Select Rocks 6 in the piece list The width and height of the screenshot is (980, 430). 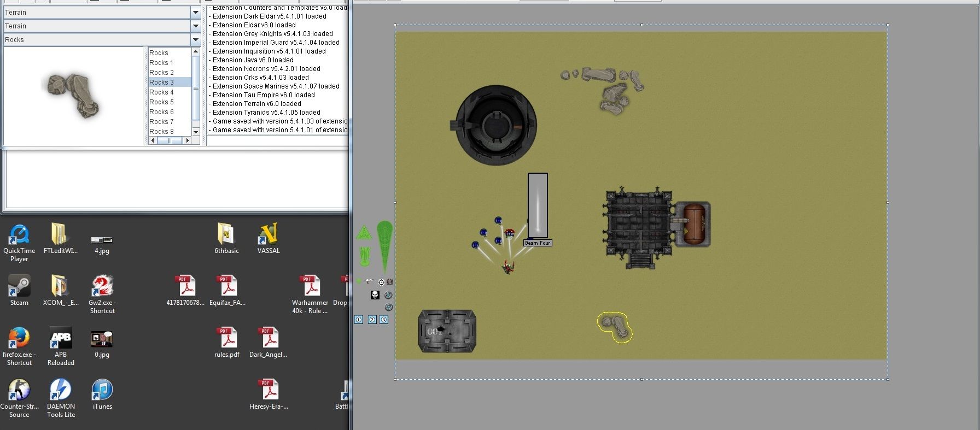coord(170,112)
